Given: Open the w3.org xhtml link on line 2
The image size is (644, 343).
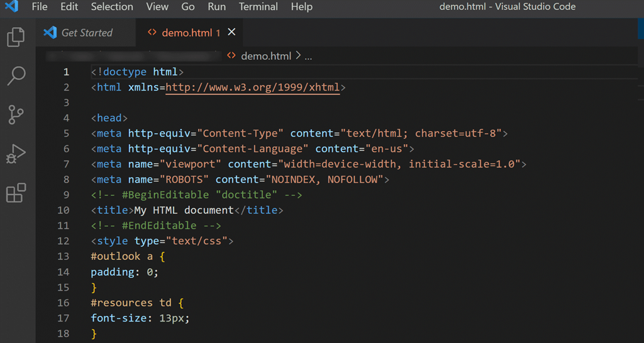Looking at the screenshot, I should 253,87.
